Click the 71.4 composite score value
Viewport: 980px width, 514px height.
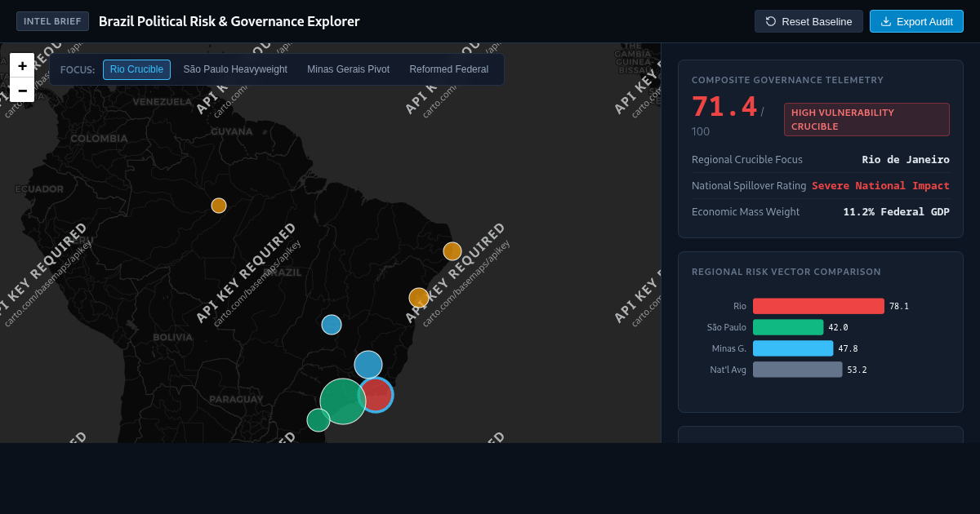pos(724,107)
